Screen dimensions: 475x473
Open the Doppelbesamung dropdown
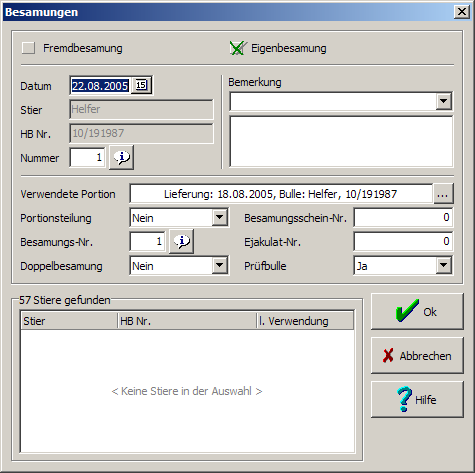point(220,266)
